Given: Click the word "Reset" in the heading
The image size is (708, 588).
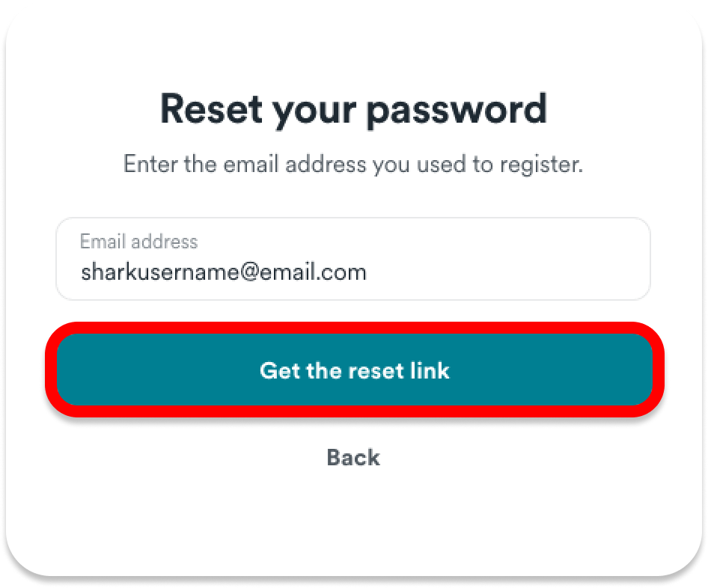Looking at the screenshot, I should coord(210,109).
